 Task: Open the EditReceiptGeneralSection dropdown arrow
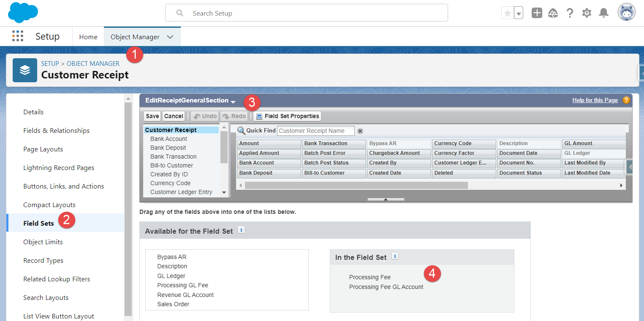(x=233, y=102)
